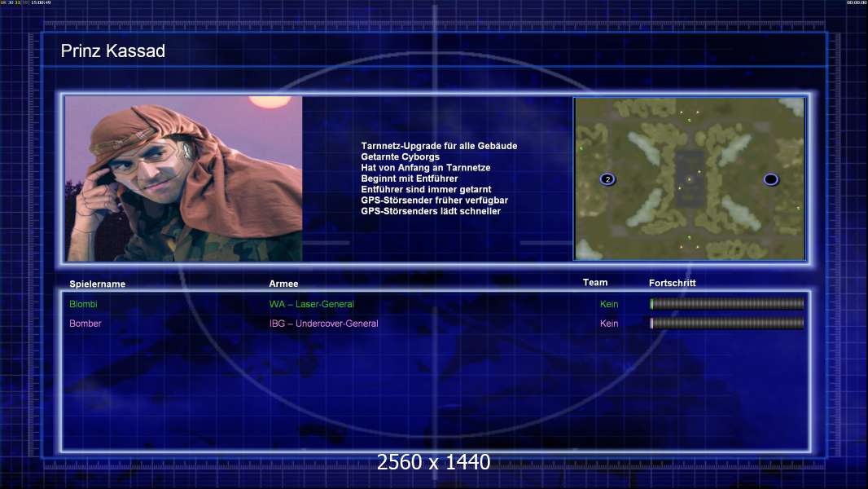The image size is (868, 489).
Task: Click the Spielername column header
Action: click(98, 284)
